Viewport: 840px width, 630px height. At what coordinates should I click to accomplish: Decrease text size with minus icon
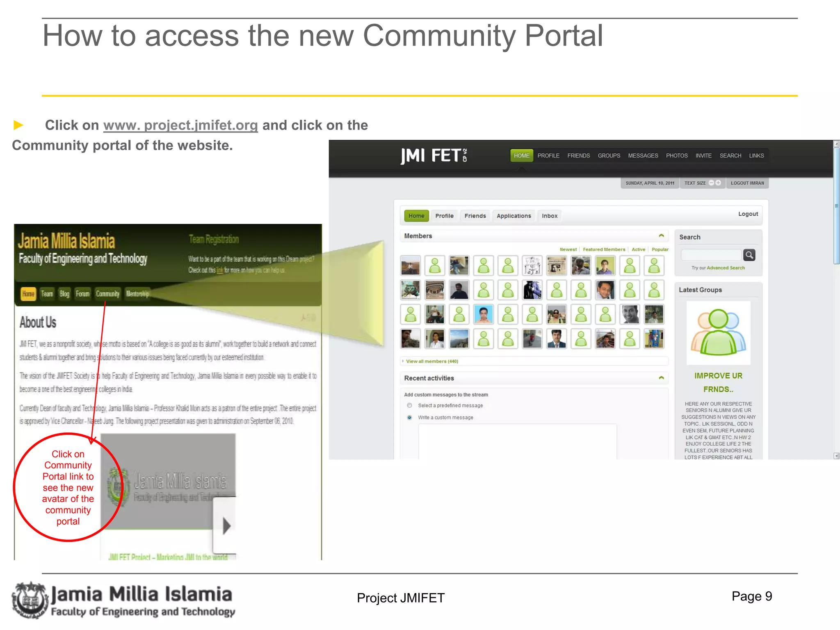pyautogui.click(x=711, y=183)
